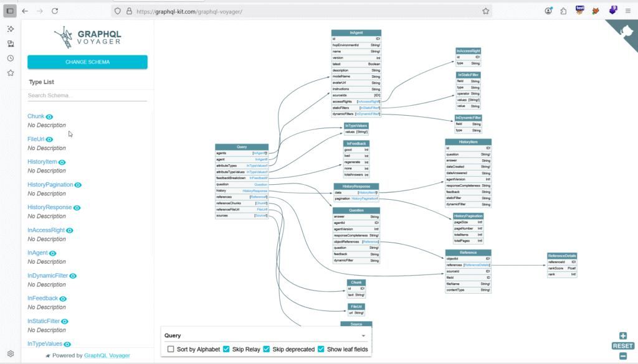Open the Firefox hamburger application menu

click(626, 11)
